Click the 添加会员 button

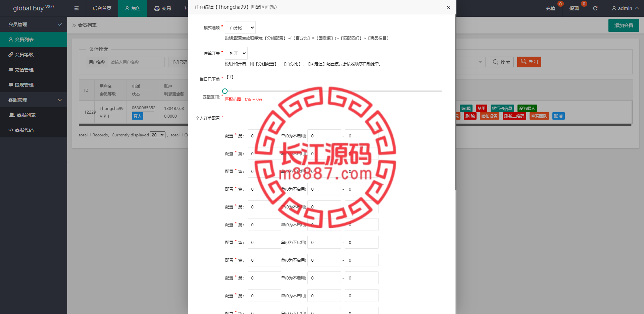pyautogui.click(x=624, y=25)
